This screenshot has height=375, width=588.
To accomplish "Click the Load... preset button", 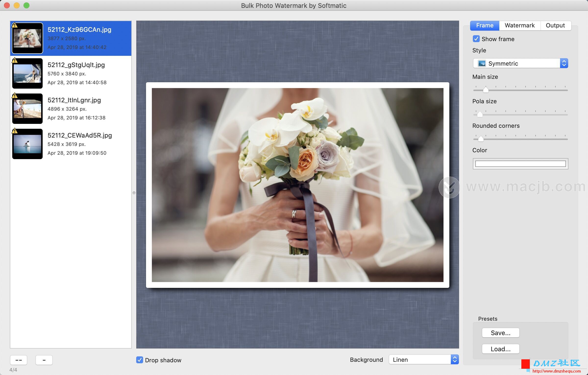I will pos(501,349).
